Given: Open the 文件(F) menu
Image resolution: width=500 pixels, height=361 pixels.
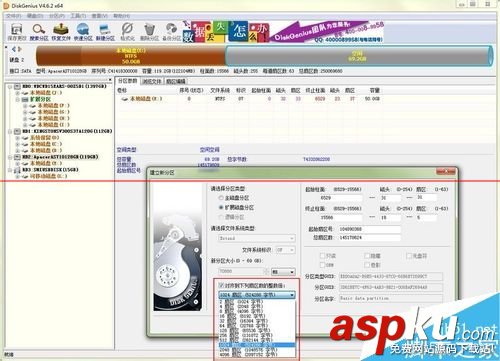Looking at the screenshot, I should tap(14, 16).
